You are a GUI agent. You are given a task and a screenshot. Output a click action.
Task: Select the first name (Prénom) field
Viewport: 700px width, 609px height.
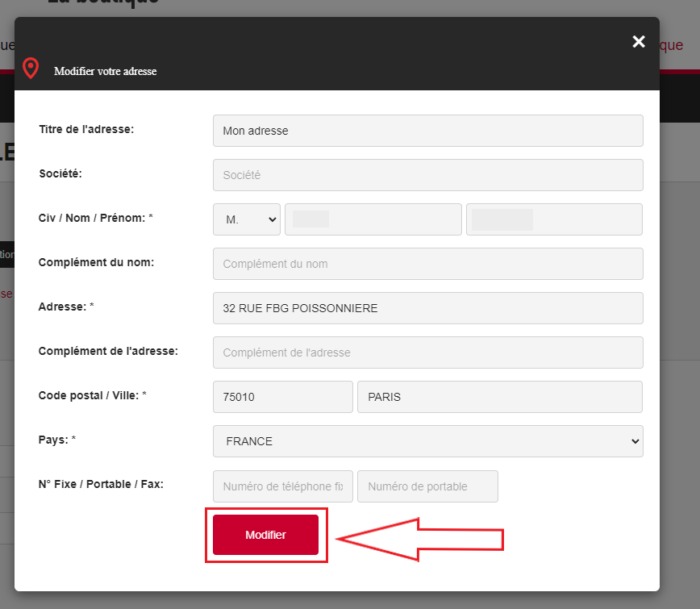click(554, 219)
